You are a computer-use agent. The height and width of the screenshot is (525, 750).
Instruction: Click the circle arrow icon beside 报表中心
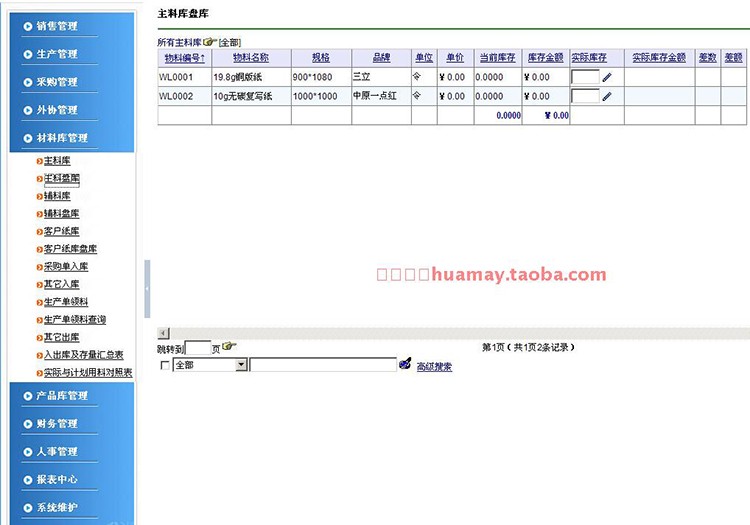[28, 480]
